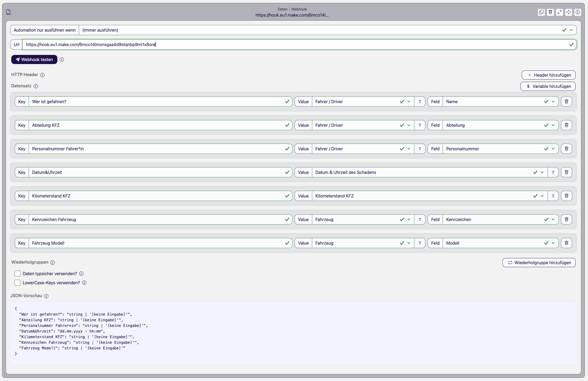588x381 pixels.
Task: Click the T button in Datum&Uhrzeit row
Action: (553, 172)
